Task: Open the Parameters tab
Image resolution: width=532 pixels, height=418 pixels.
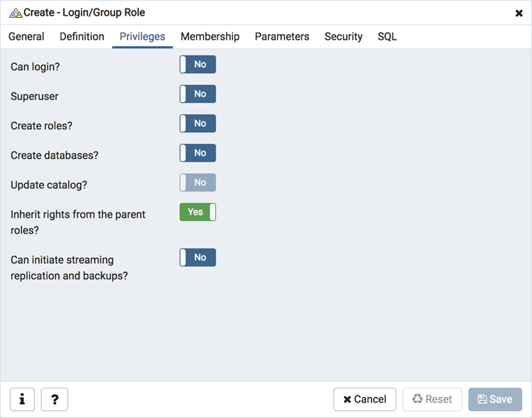Action: pyautogui.click(x=282, y=37)
